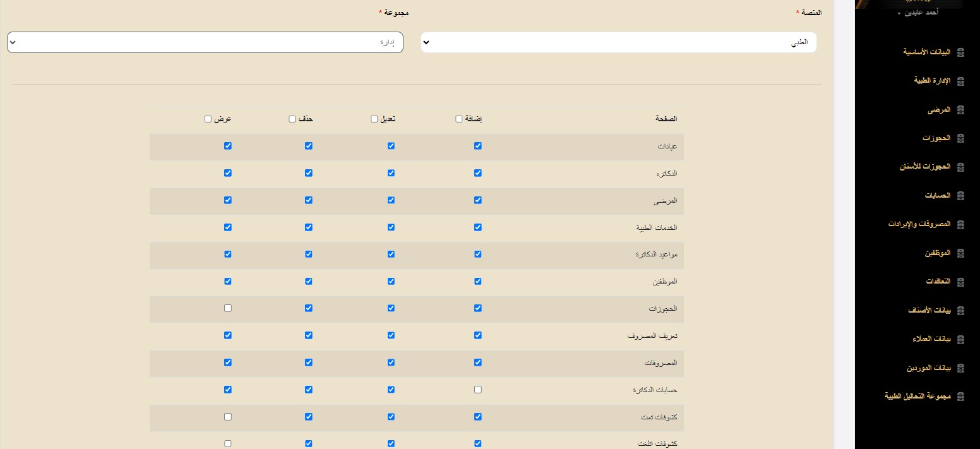Click the الصفحة column header

click(666, 119)
